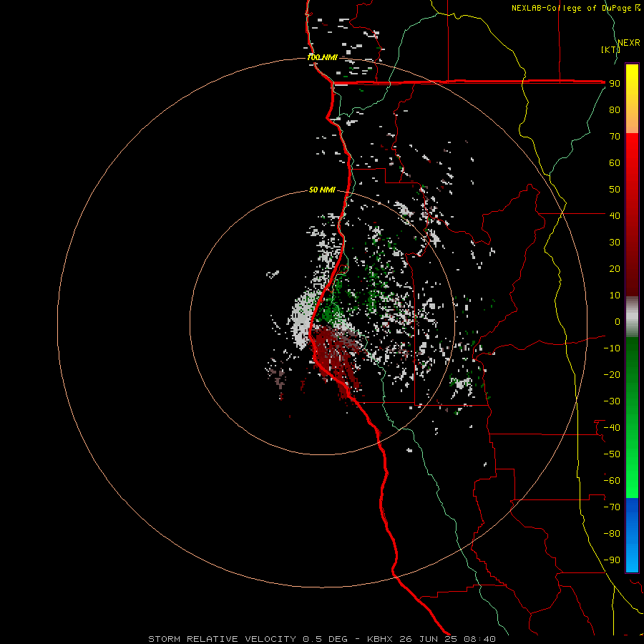Click the 100 NMI range ring label
Screen dimensions: 644x644
[x=323, y=57]
